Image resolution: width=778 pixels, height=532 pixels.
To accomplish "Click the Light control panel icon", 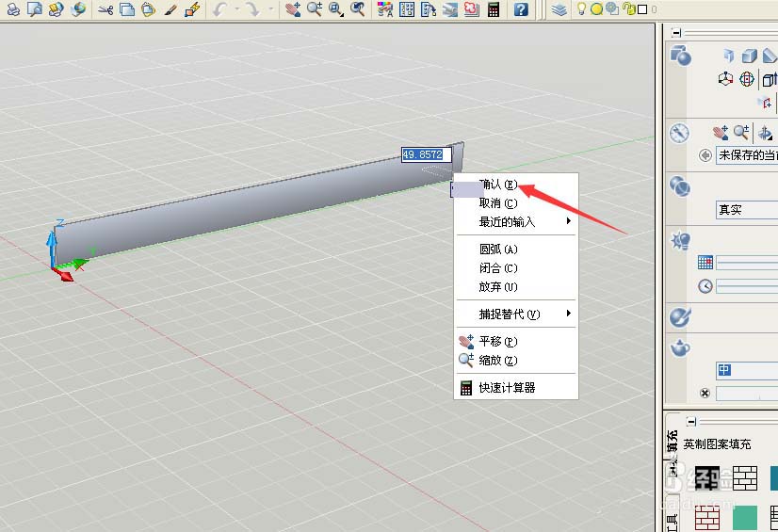I will [x=680, y=241].
